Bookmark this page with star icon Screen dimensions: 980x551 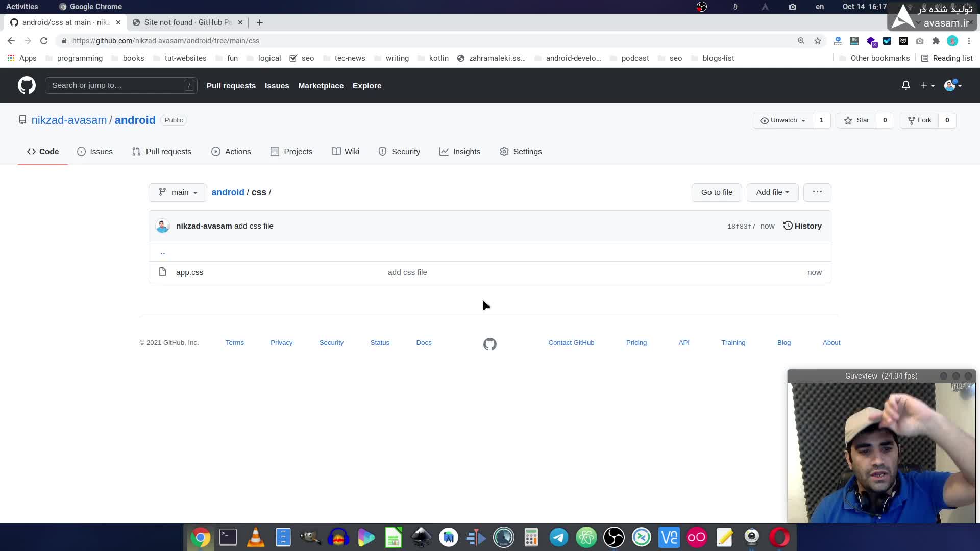tap(818, 41)
